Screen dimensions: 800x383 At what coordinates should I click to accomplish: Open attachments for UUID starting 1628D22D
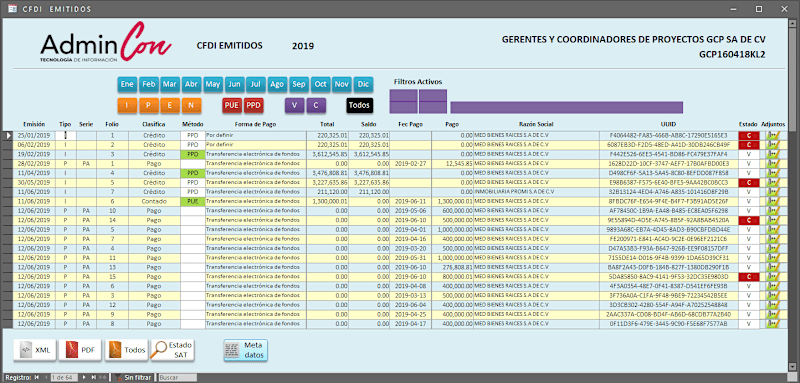(x=774, y=164)
